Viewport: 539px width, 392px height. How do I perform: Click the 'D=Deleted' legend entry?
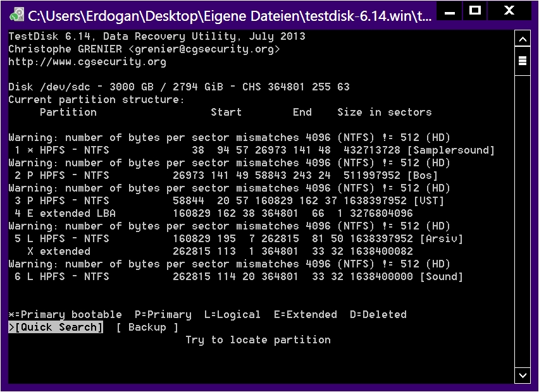(378, 314)
